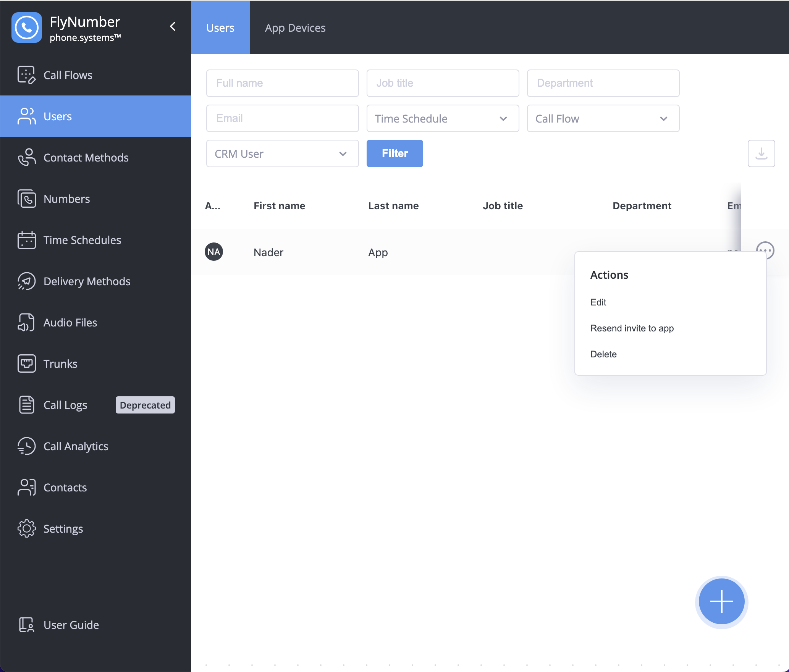This screenshot has height=672, width=789.
Task: Click the Last name column header
Action: pos(393,206)
